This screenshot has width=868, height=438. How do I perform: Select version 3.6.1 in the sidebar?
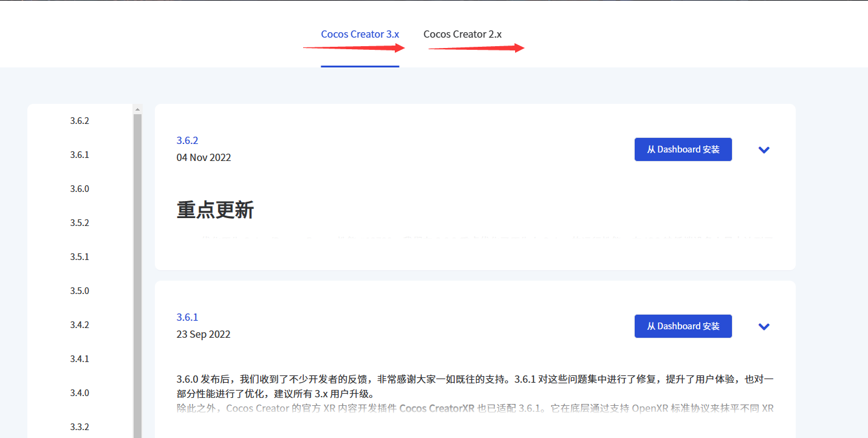point(80,154)
